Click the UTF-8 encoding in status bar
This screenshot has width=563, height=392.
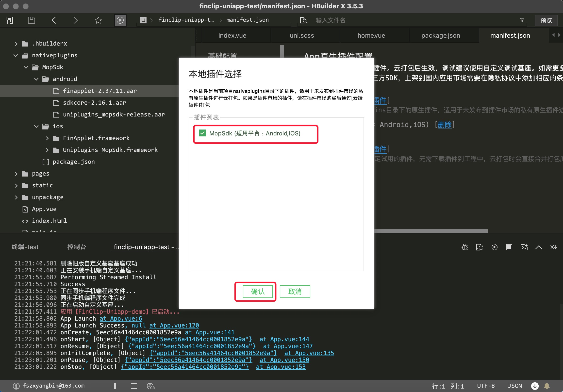pos(486,386)
